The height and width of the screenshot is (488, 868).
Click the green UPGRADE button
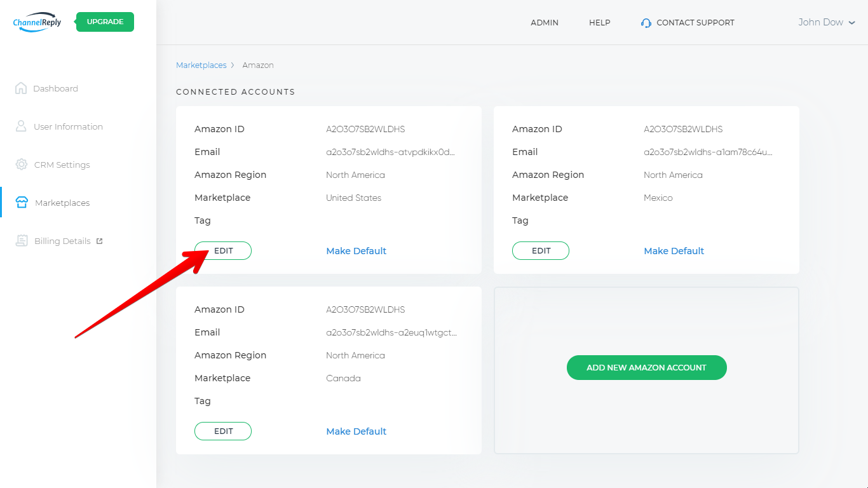point(105,22)
